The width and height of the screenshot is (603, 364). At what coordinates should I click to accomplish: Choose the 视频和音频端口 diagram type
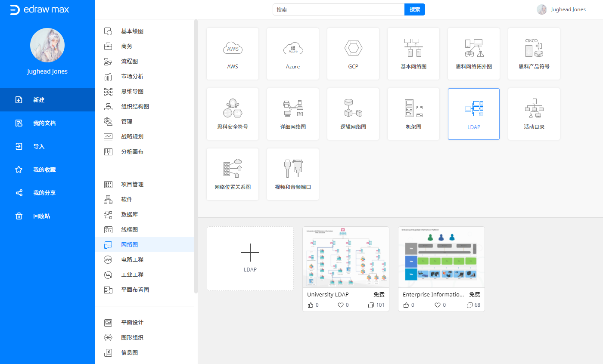tap(293, 174)
